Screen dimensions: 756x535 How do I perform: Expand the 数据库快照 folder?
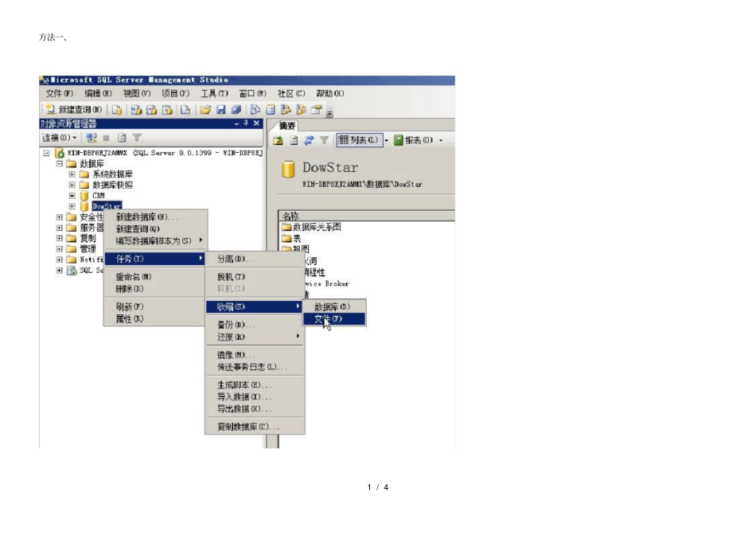click(x=72, y=185)
